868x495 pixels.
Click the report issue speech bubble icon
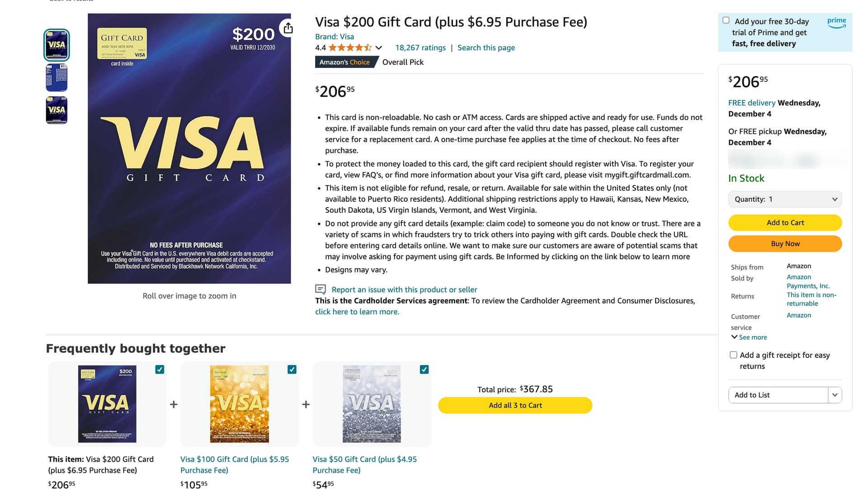coord(321,290)
